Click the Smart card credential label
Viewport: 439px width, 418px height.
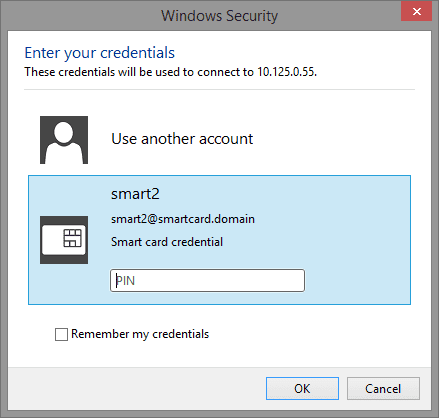click(x=167, y=242)
